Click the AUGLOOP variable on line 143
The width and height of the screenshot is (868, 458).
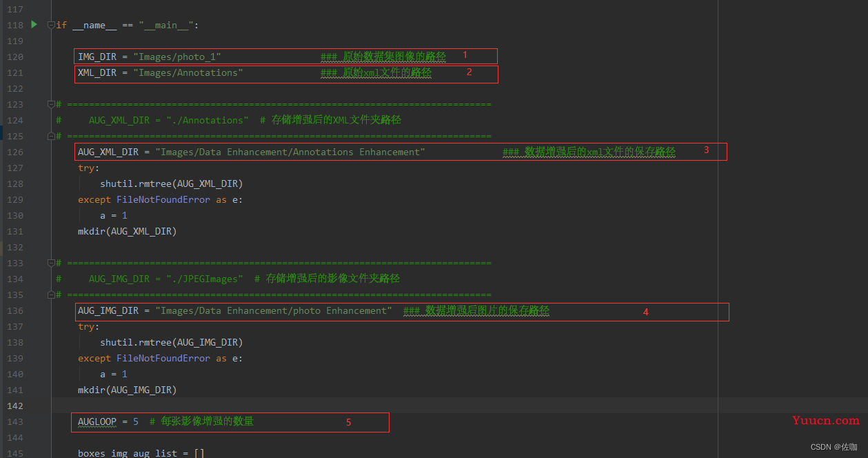pyautogui.click(x=97, y=421)
